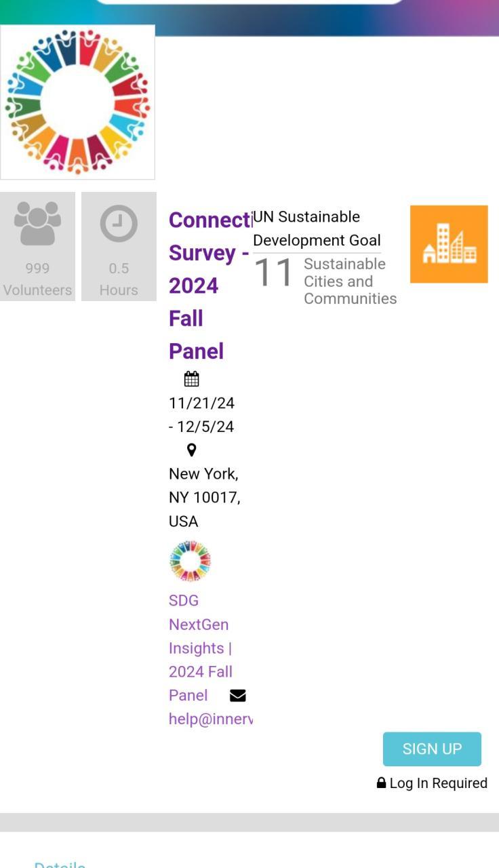Image resolution: width=499 pixels, height=868 pixels.
Task: Click the 11/21/24 - 12/5/24 date range
Action: (201, 414)
